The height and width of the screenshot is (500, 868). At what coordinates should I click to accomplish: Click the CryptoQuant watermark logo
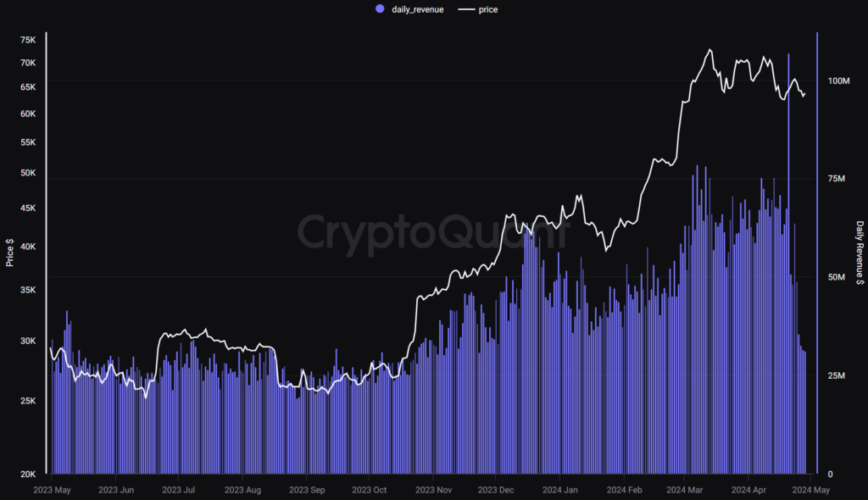pyautogui.click(x=433, y=232)
